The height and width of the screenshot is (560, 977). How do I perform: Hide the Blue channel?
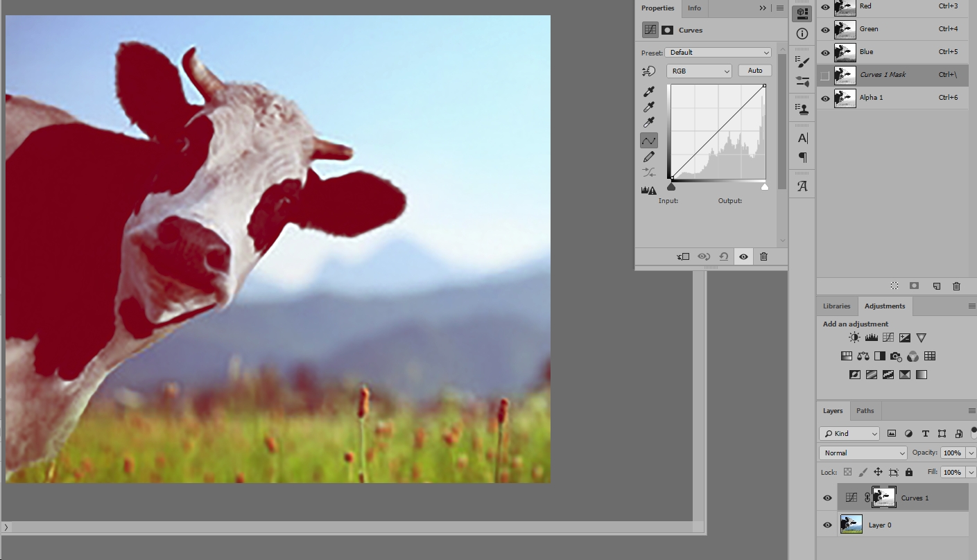(x=825, y=52)
